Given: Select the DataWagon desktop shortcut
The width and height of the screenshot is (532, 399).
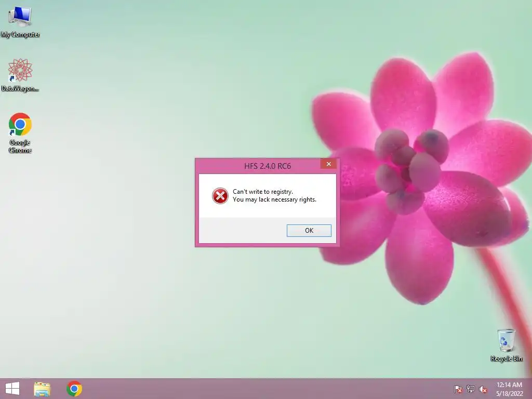Looking at the screenshot, I should [x=20, y=75].
